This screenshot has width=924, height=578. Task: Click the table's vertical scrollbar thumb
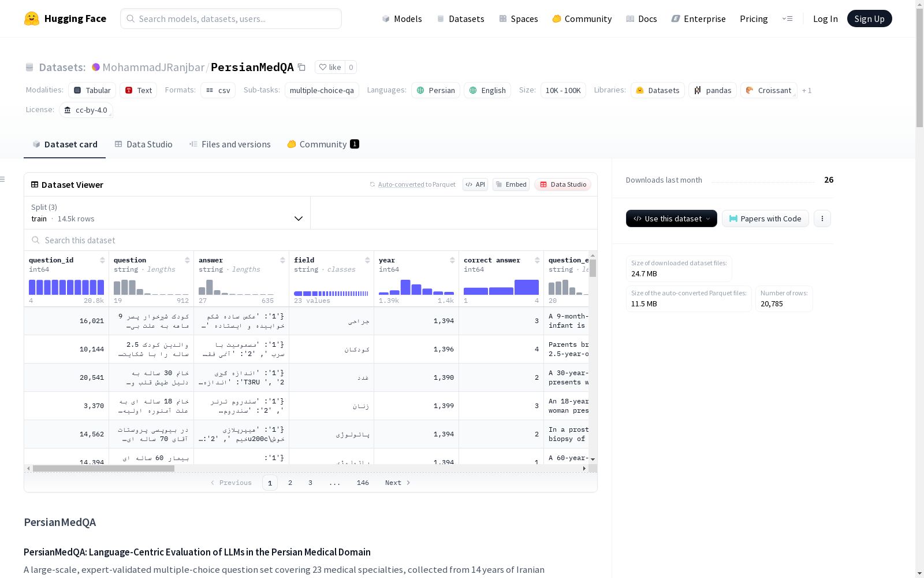click(x=593, y=268)
